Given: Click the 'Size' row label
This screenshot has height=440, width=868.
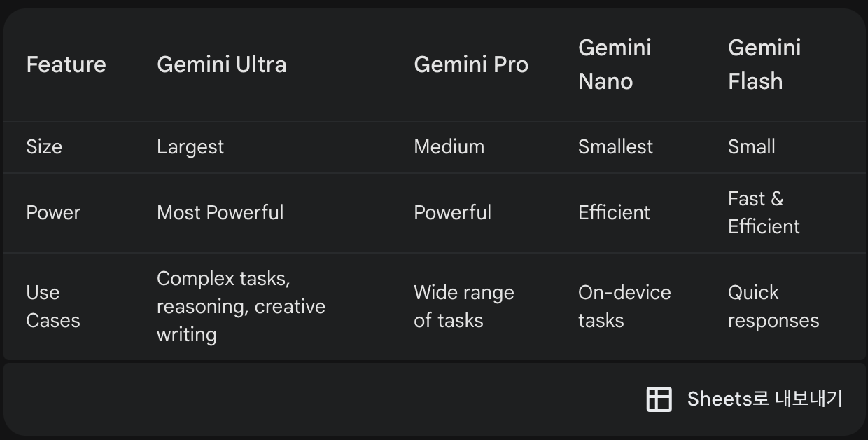Looking at the screenshot, I should coord(44,146).
